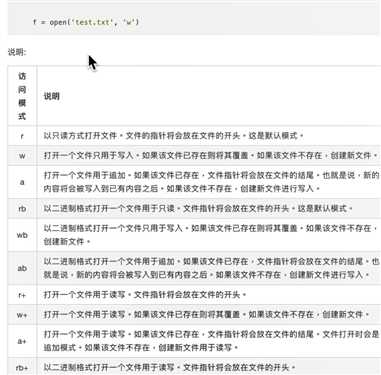381x375 pixels.
Task: Select the 'ab' mode cell
Action: [x=22, y=268]
